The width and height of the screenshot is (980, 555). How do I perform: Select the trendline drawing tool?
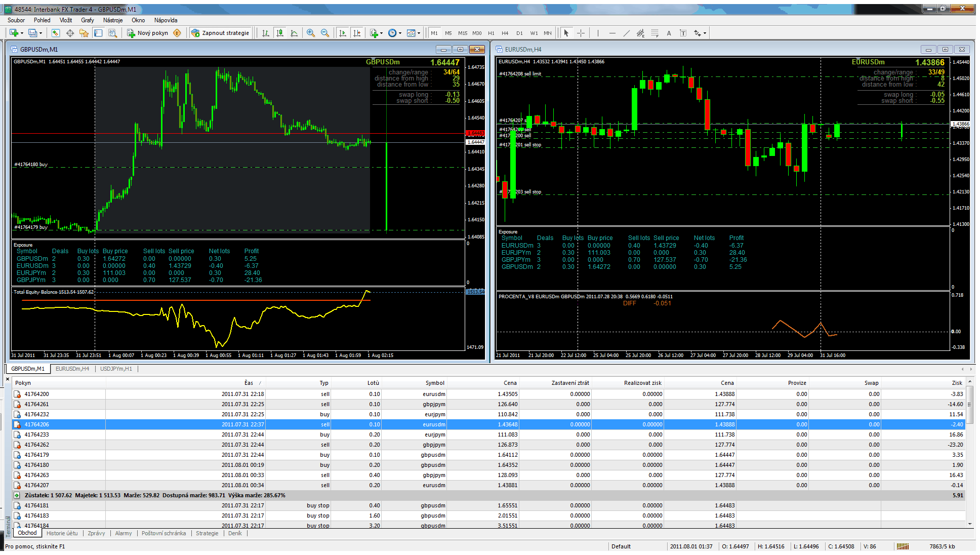[x=626, y=33]
